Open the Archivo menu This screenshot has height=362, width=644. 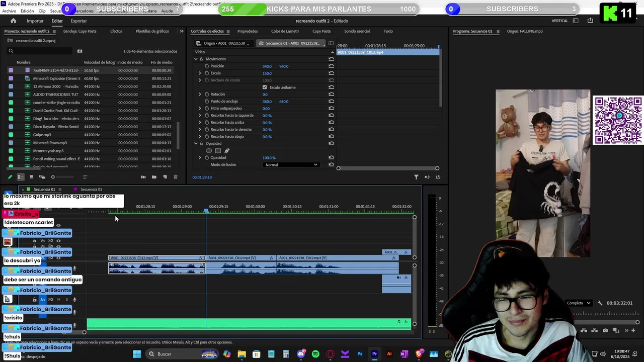9,11
